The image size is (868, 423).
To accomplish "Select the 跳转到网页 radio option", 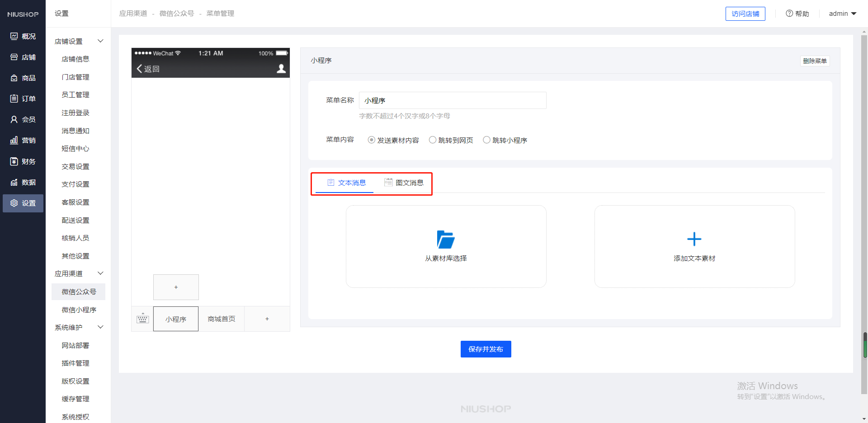I will pyautogui.click(x=433, y=140).
